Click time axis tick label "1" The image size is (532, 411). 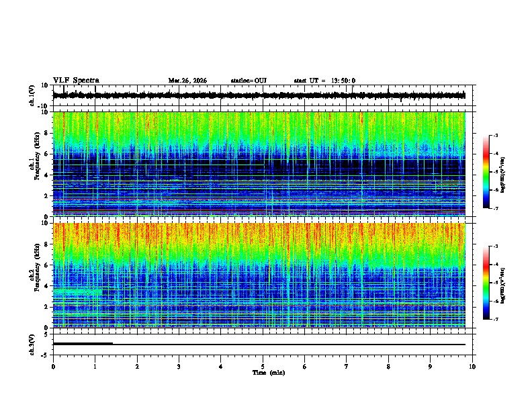[95, 367]
